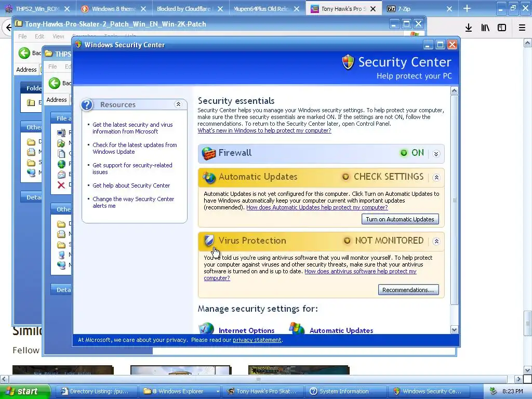Switch to System Information taskbar button
This screenshot has width=532, height=399.
[x=345, y=392]
